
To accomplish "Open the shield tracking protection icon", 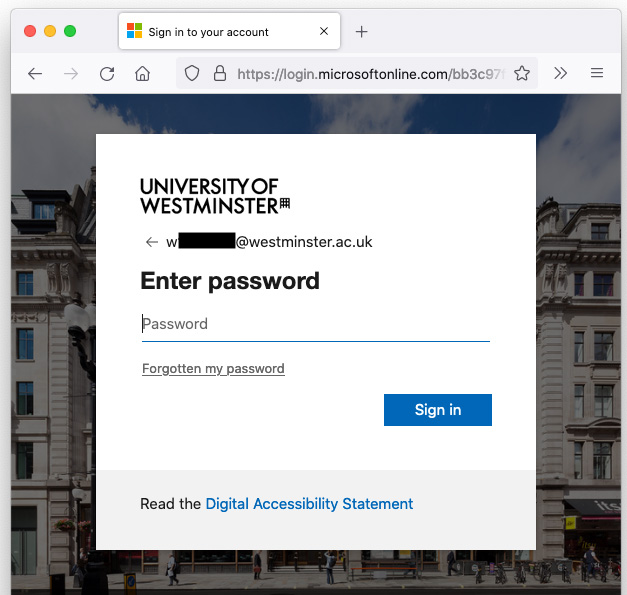I will 192,73.
